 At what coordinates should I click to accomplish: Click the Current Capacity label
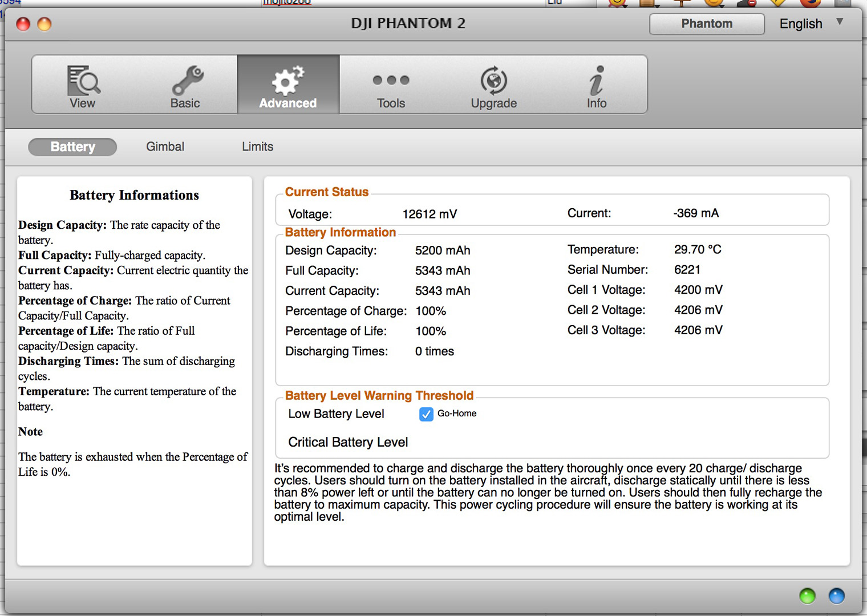pos(332,291)
